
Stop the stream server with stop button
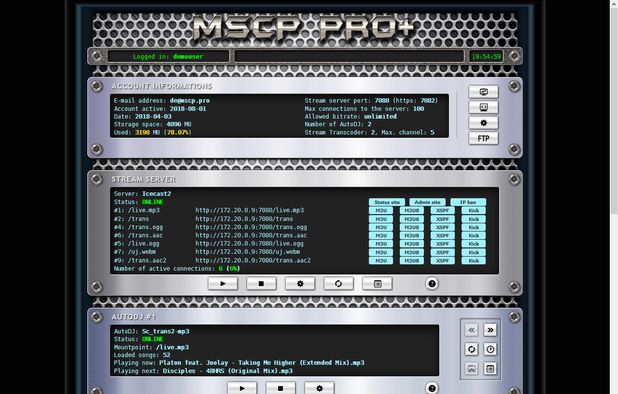tap(261, 284)
